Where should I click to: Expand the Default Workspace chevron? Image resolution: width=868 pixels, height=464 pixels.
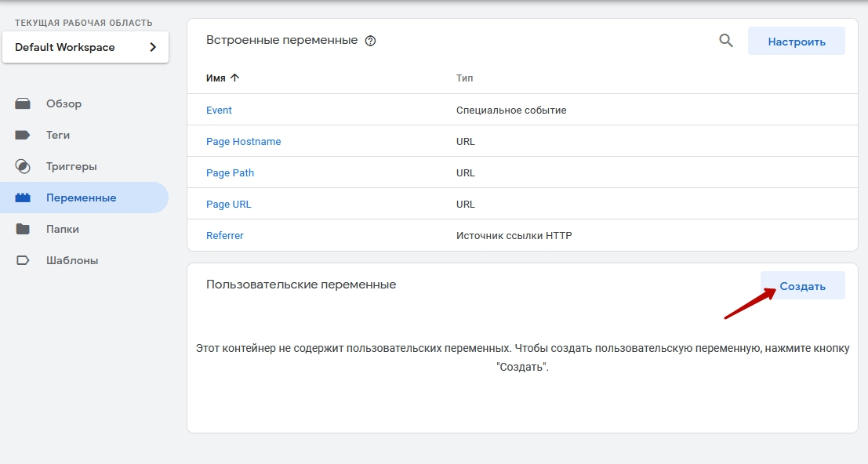(153, 47)
